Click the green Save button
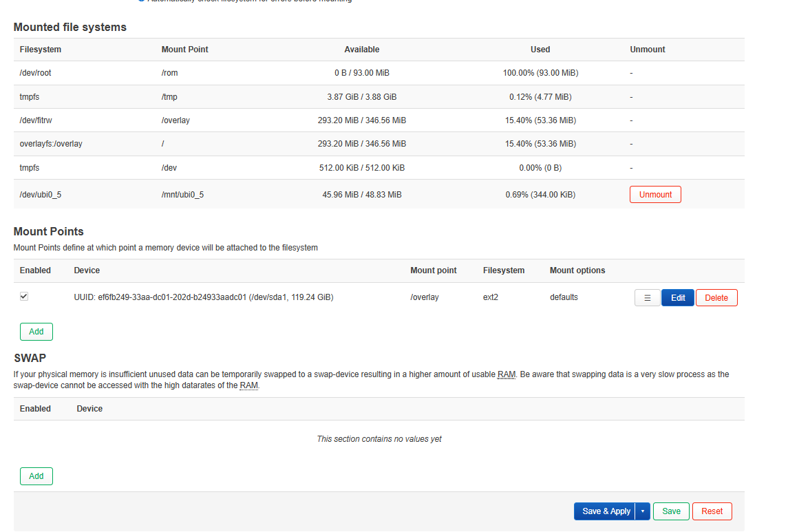The image size is (788, 532). pos(671,511)
